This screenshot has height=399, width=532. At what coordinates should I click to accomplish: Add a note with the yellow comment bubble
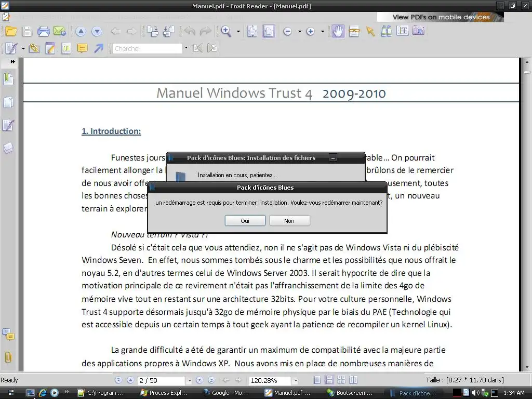pos(82,48)
